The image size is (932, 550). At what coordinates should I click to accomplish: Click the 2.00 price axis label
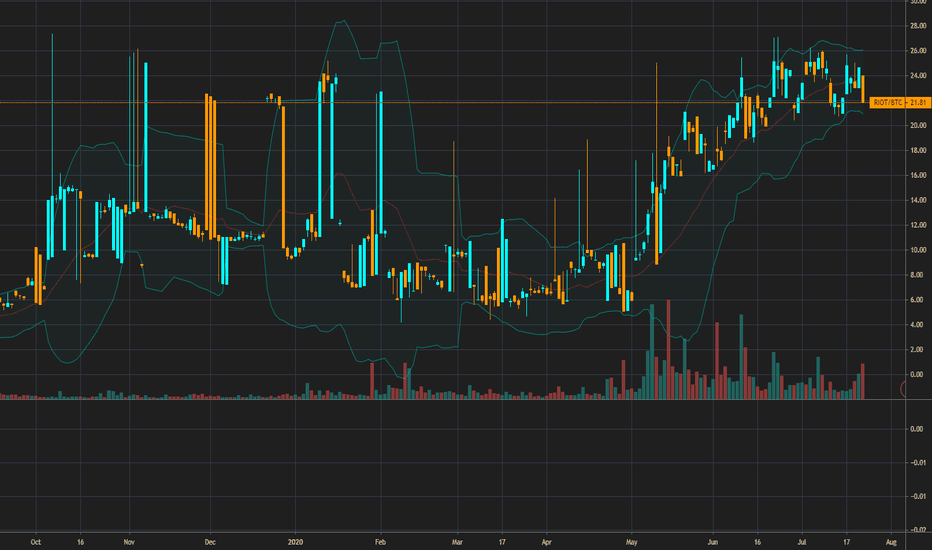(917, 350)
